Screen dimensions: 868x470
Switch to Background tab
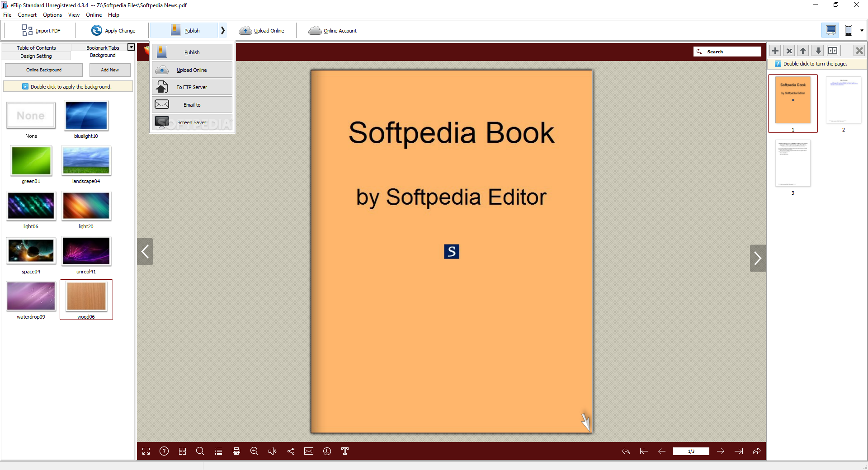(103, 55)
